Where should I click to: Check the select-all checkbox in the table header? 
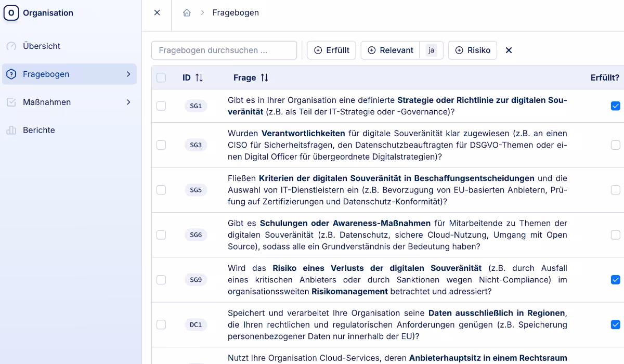161,77
